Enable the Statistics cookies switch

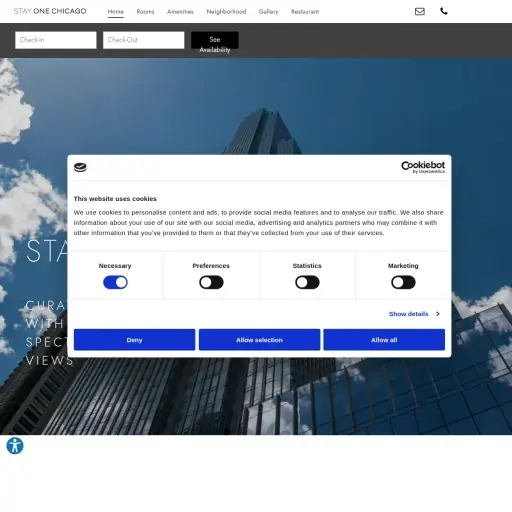(307, 282)
